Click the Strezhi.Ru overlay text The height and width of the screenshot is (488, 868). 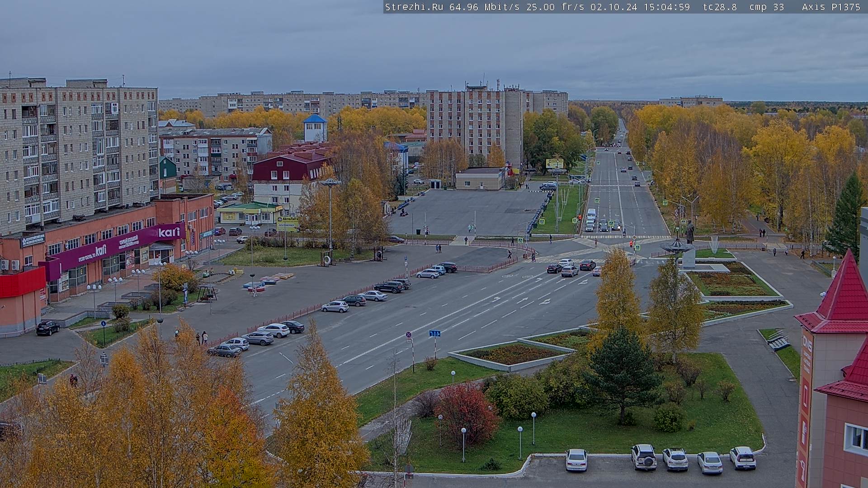coord(414,7)
